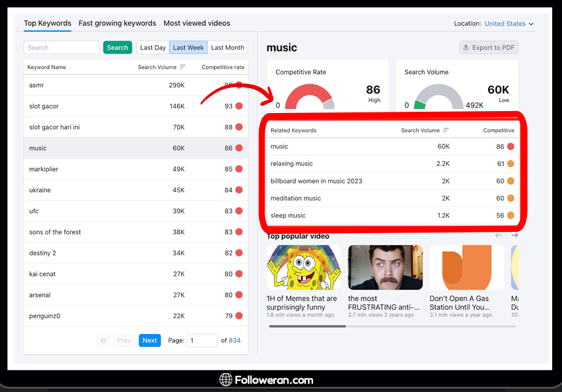Viewport: 562px width, 392px height.
Task: Click the sort icon in Related Keywords header
Action: pos(446,131)
